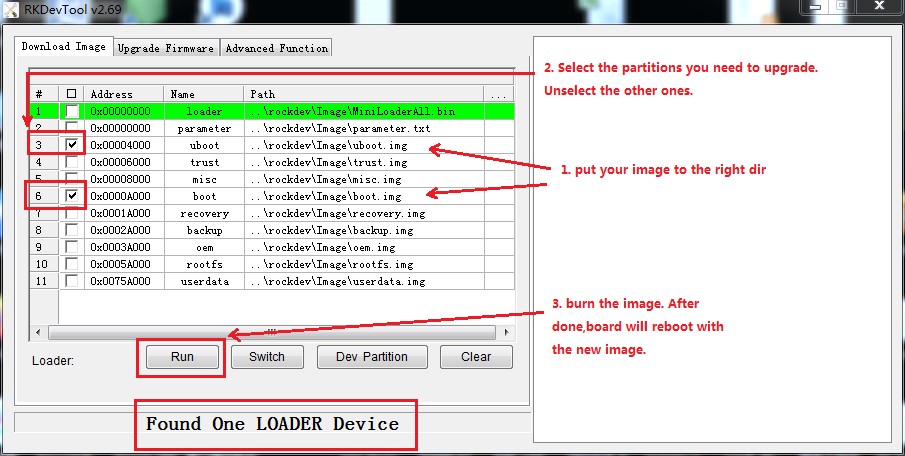905x456 pixels.
Task: Click the 'boot' name cell
Action: [x=204, y=196]
